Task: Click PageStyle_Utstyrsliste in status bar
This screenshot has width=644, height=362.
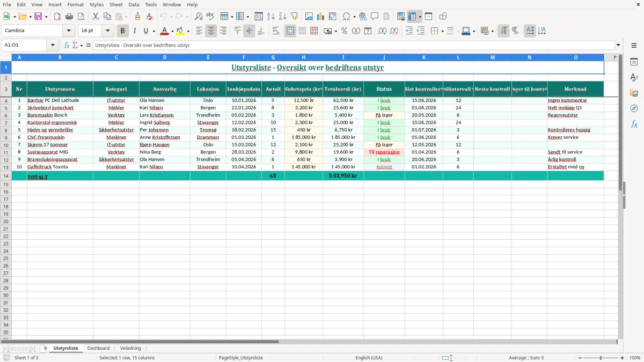Action: pyautogui.click(x=241, y=358)
